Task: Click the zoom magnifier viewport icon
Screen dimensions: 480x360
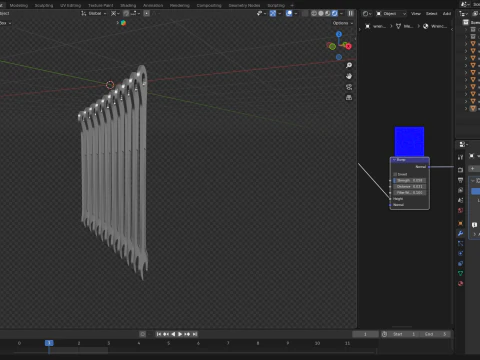Action: (x=349, y=65)
